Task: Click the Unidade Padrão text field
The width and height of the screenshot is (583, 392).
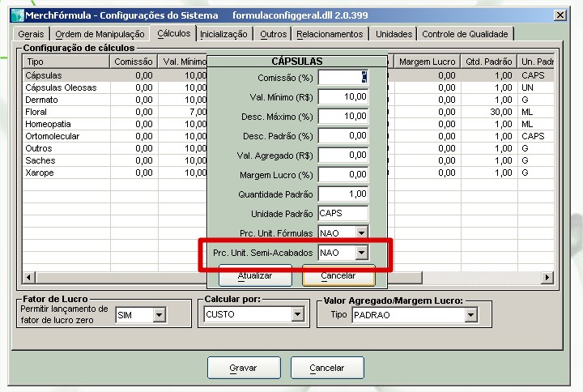Action: [343, 214]
